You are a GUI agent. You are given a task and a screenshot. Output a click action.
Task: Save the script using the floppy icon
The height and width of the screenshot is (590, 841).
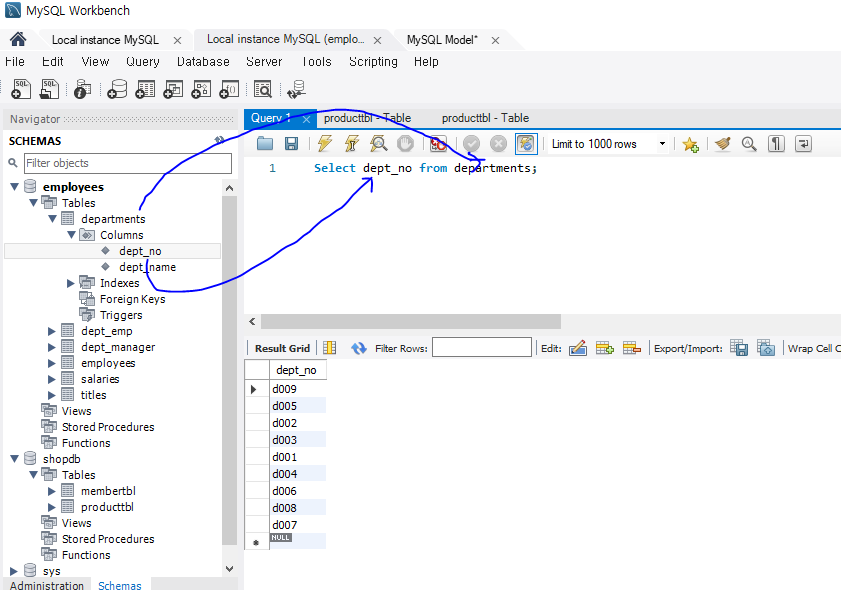click(x=291, y=144)
